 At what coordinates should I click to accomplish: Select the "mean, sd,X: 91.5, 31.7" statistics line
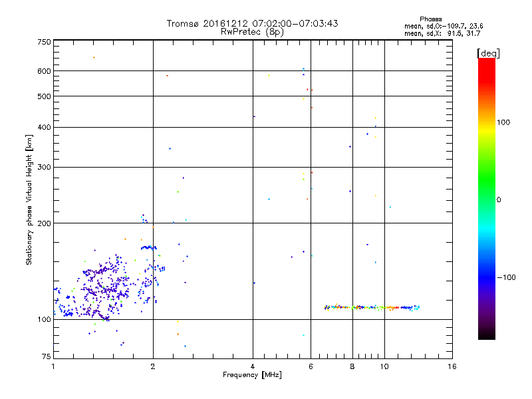point(442,33)
